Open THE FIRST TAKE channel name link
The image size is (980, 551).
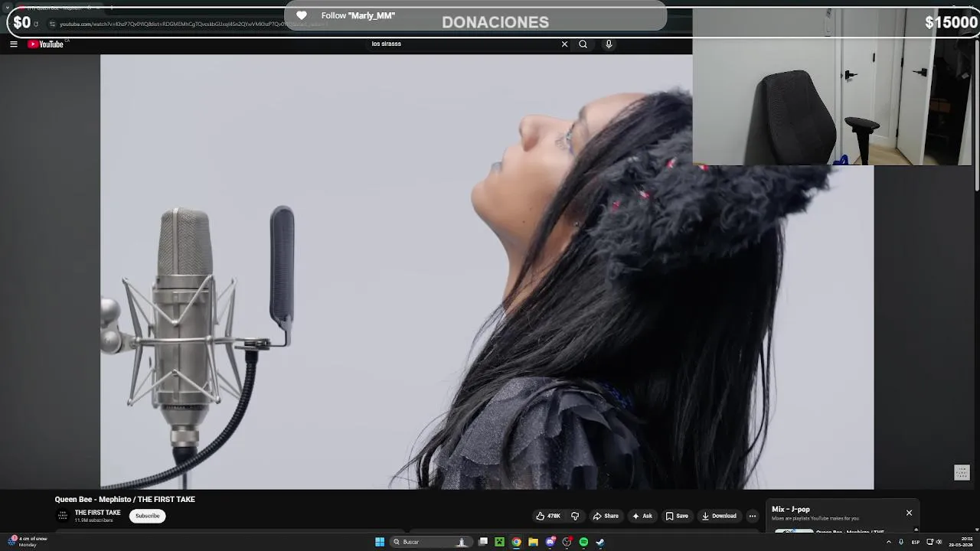pyautogui.click(x=97, y=513)
